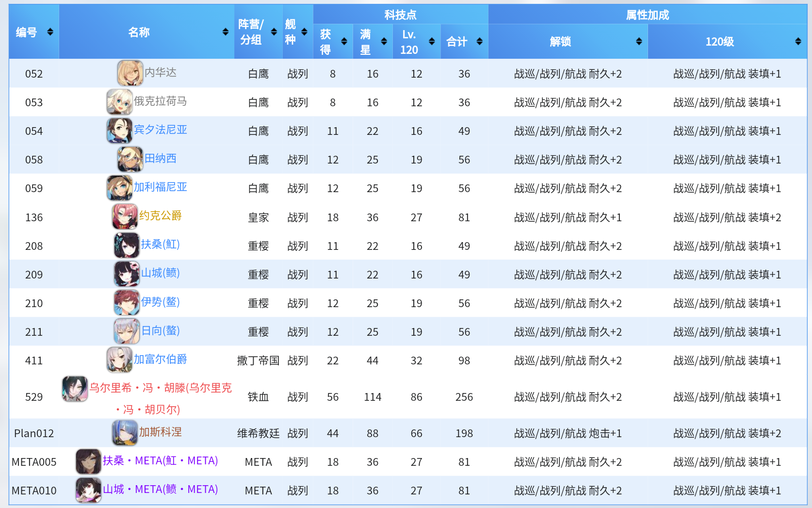Click the 日向(鳌) ship avatar icon
Screen dimensions: 812x508
click(127, 330)
